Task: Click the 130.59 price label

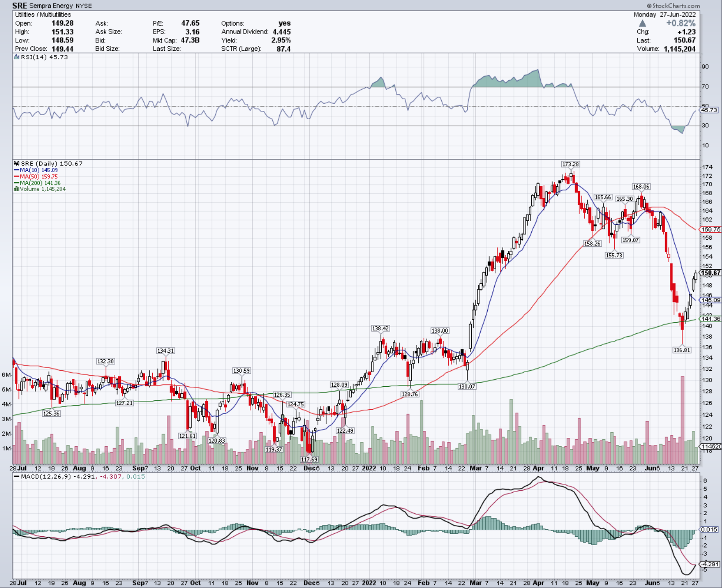Action: [241, 371]
